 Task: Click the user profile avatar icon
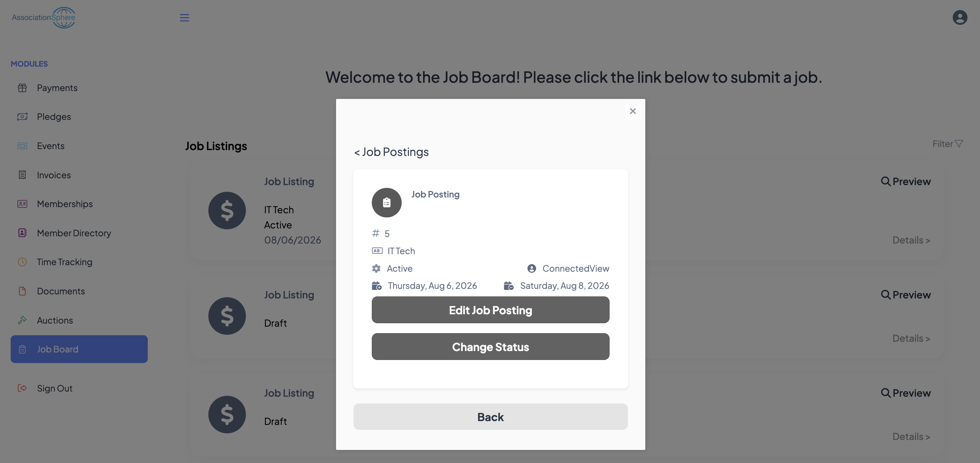959,18
